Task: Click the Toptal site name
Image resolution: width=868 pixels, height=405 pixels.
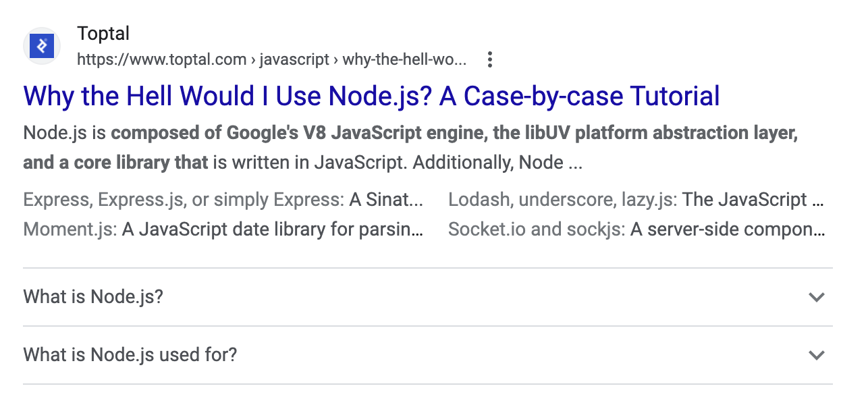Action: [103, 33]
